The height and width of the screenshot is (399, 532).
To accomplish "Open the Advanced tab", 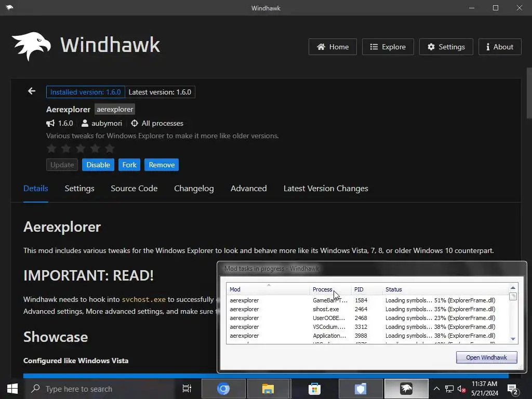I will tap(249, 189).
